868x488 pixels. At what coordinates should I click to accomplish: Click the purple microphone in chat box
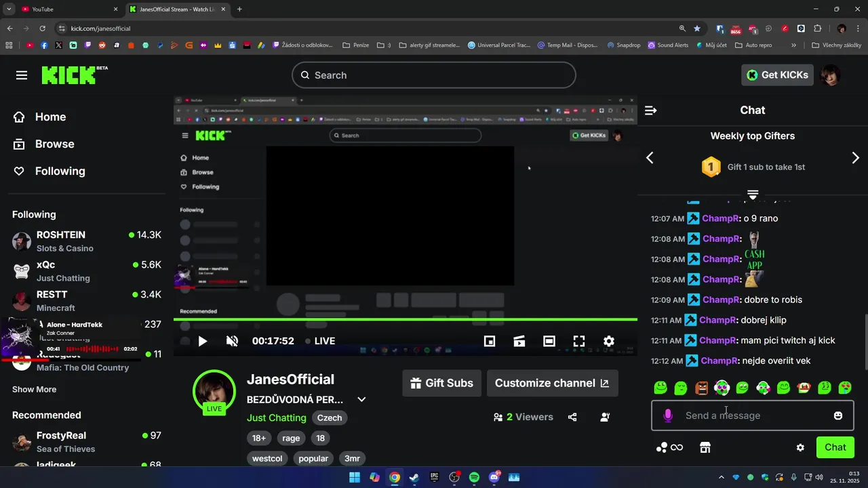(x=668, y=415)
